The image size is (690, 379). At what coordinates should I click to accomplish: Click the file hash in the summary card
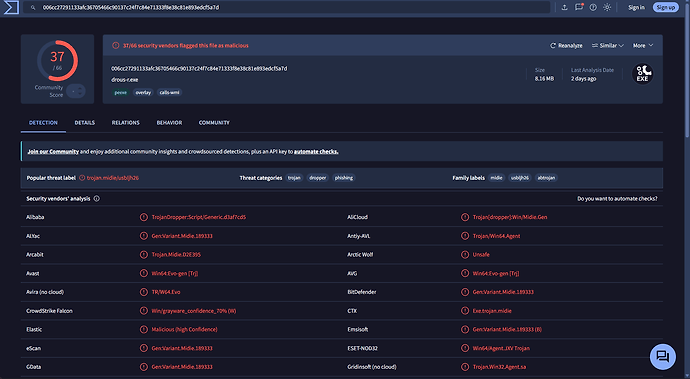(199, 69)
